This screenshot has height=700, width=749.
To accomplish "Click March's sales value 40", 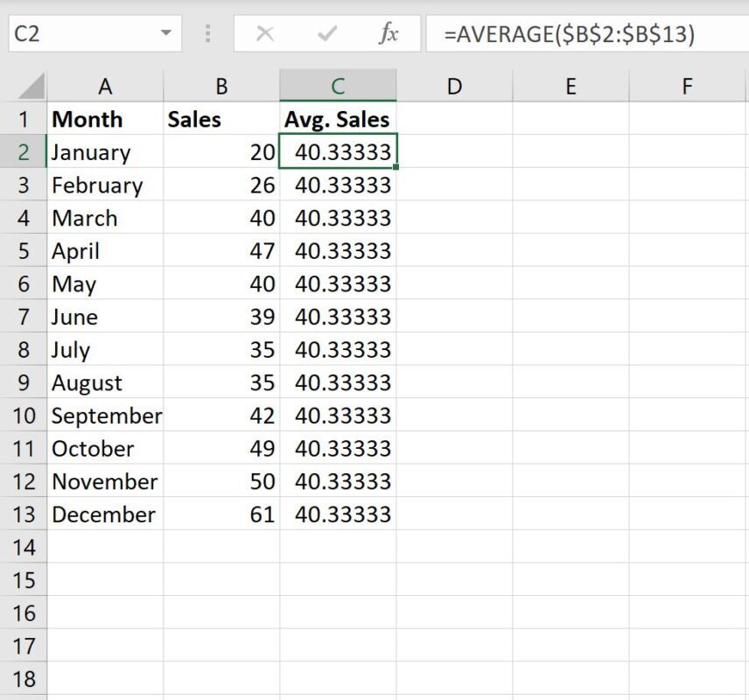I will 221,218.
